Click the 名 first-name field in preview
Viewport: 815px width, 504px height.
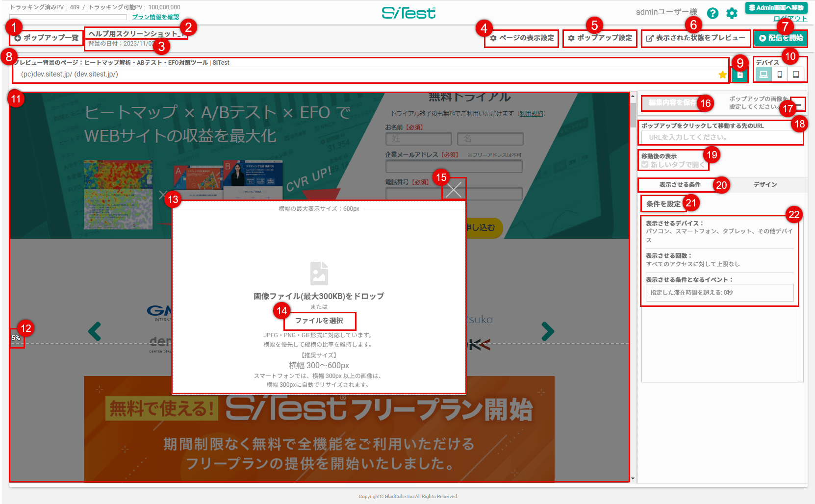490,139
